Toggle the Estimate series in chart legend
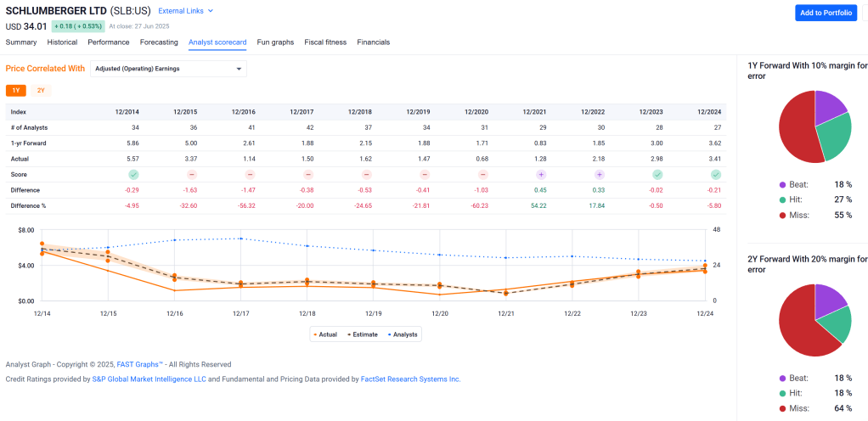The image size is (868, 421). (x=362, y=334)
